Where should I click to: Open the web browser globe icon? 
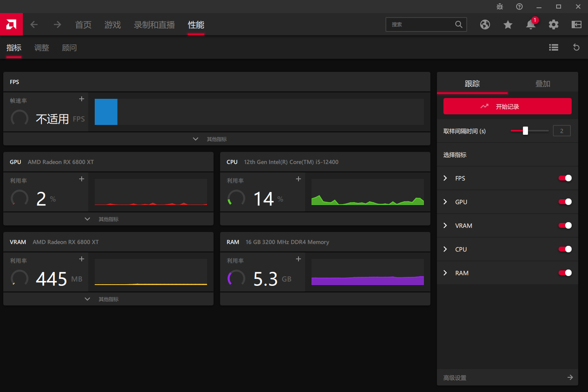point(485,24)
